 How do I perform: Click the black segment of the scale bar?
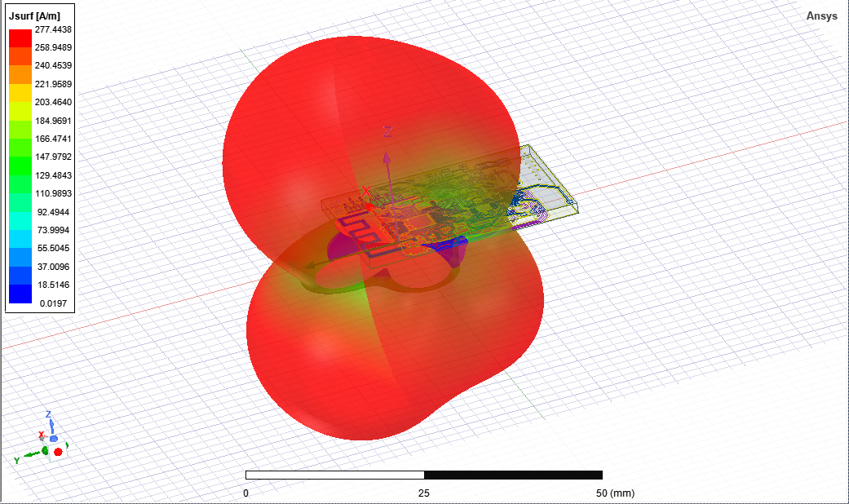click(513, 475)
